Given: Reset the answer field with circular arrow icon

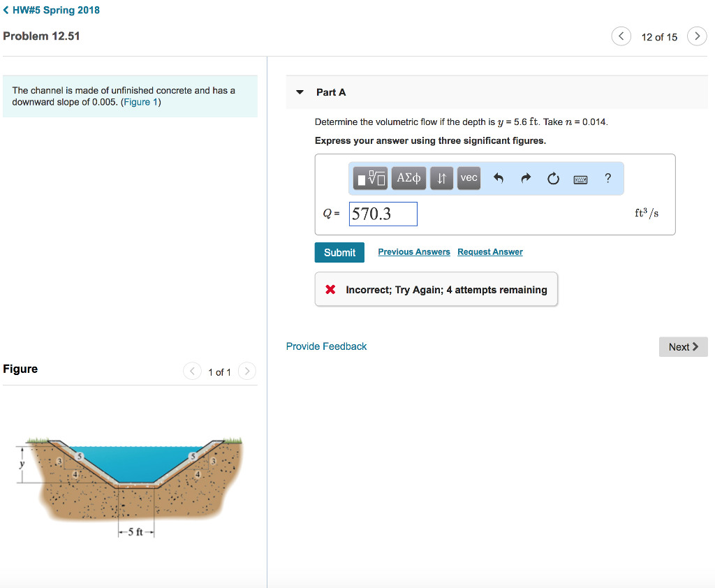Looking at the screenshot, I should pyautogui.click(x=553, y=178).
